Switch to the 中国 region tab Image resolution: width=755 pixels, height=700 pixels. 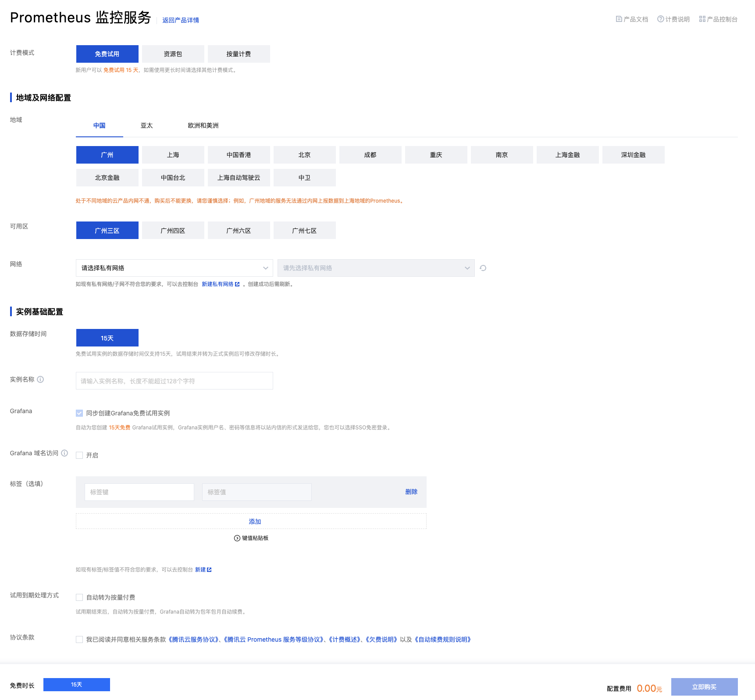(100, 126)
